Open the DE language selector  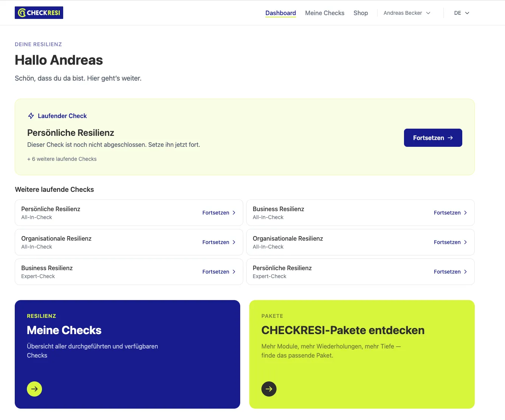pyautogui.click(x=462, y=13)
